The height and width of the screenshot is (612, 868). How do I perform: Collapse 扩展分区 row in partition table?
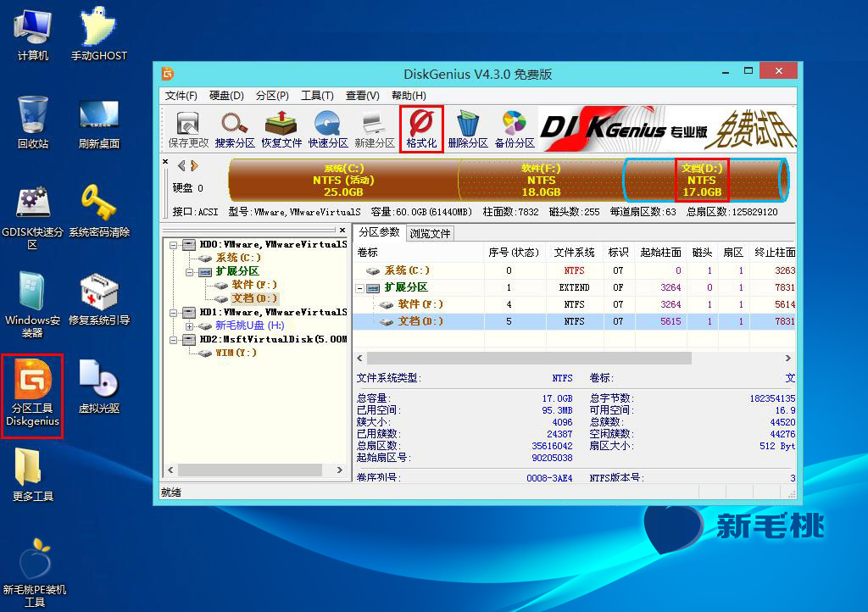coord(359,288)
